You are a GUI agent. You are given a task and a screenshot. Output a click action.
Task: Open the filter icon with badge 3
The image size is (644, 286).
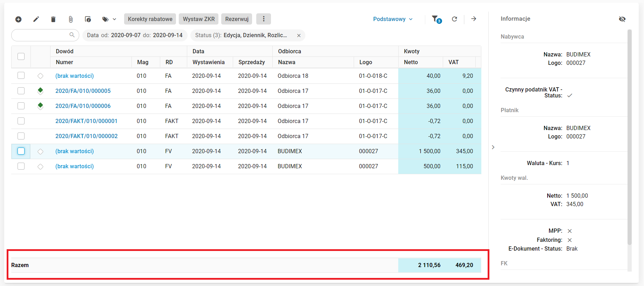click(x=436, y=19)
